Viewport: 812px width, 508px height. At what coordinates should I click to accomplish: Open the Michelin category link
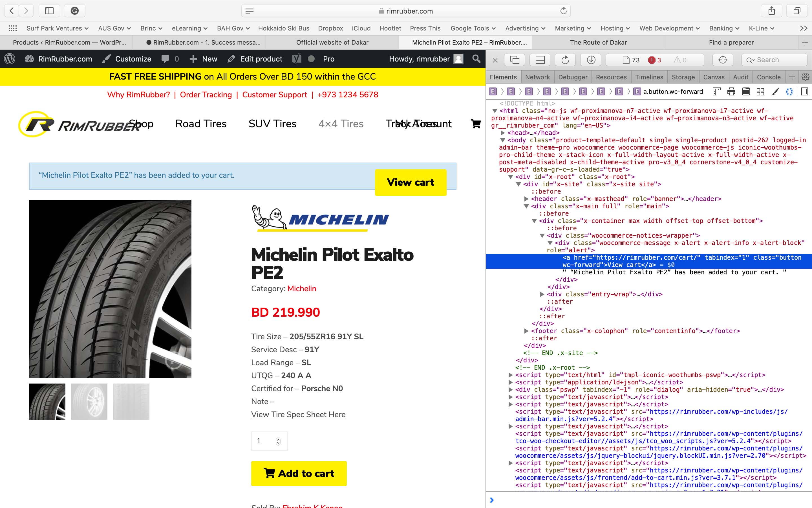[x=302, y=289]
